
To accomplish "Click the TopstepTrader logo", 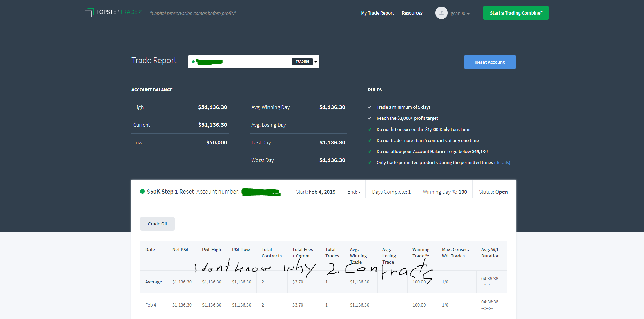I will tap(113, 12).
